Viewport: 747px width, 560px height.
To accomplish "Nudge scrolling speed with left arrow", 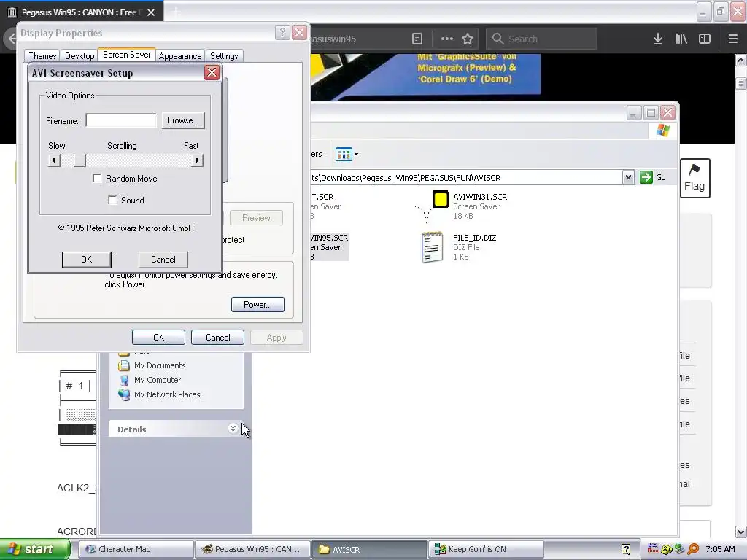I will click(54, 160).
